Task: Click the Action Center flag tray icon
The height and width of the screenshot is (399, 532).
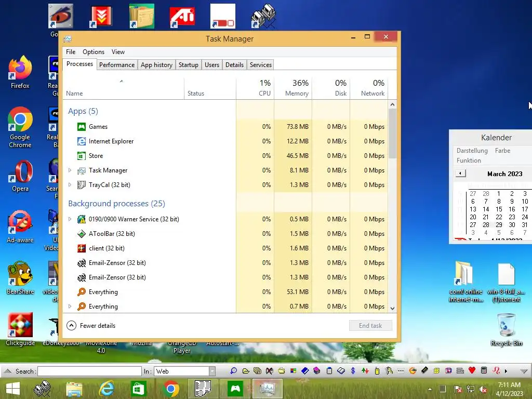Action: click(458, 390)
